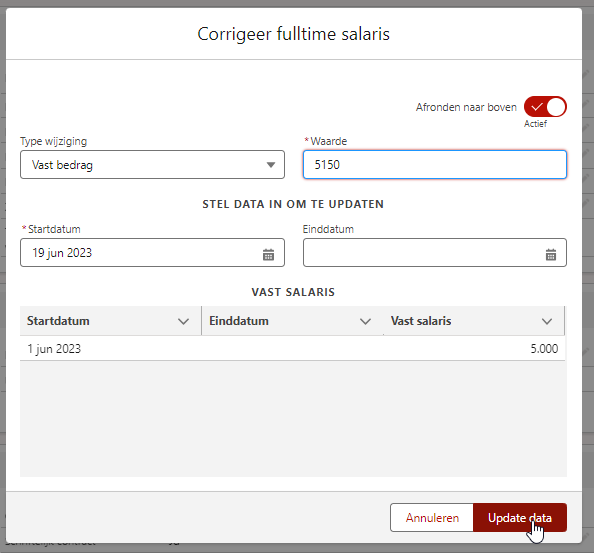Screen dimensions: 594x553
Task: Click the Vast salaris column header label
Action: tap(421, 321)
